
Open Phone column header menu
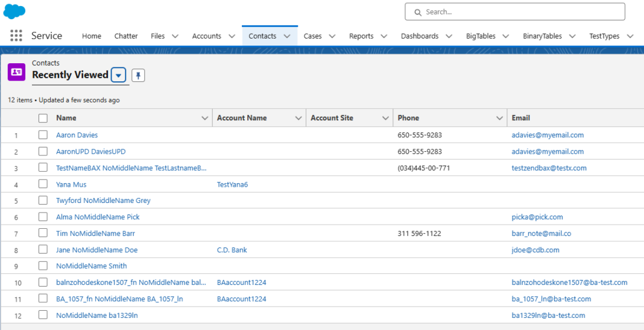click(x=499, y=118)
